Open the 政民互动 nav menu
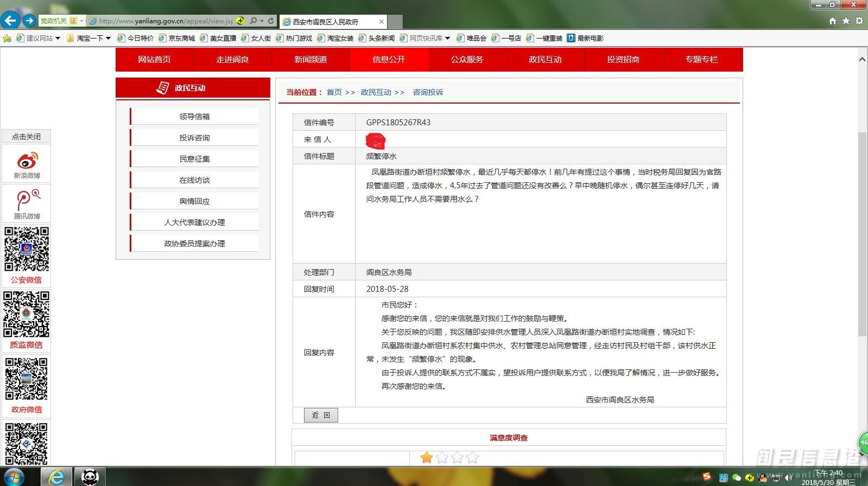The width and height of the screenshot is (868, 486). coord(545,60)
